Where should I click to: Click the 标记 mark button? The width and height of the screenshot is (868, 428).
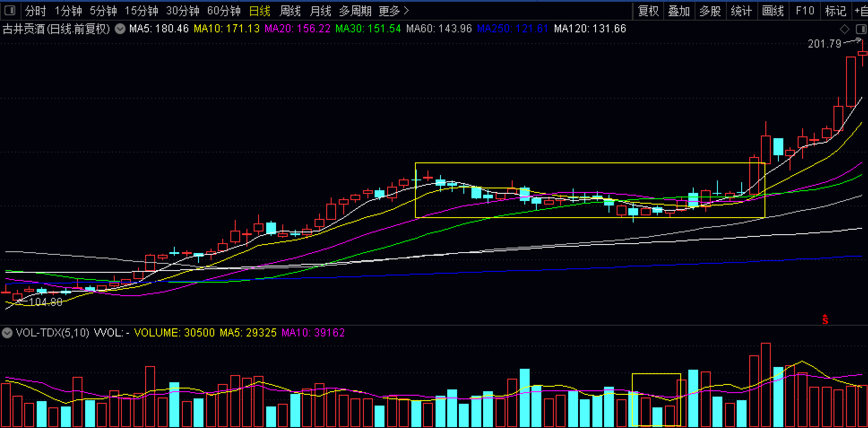(836, 11)
